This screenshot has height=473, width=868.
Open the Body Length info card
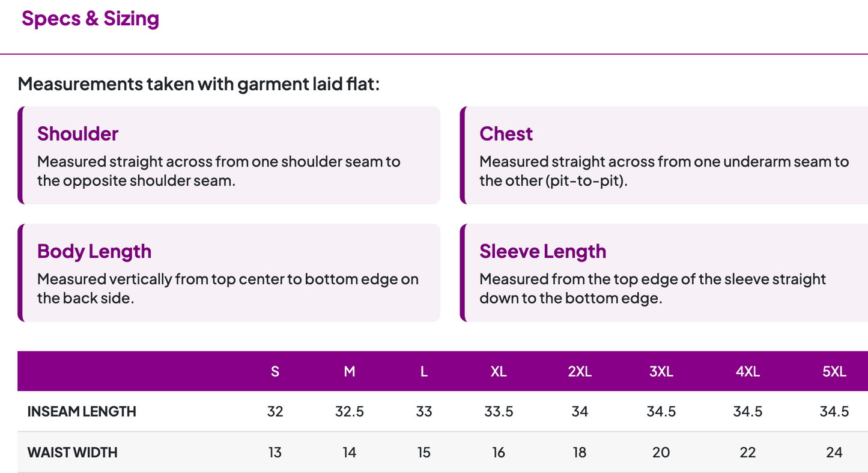(229, 273)
